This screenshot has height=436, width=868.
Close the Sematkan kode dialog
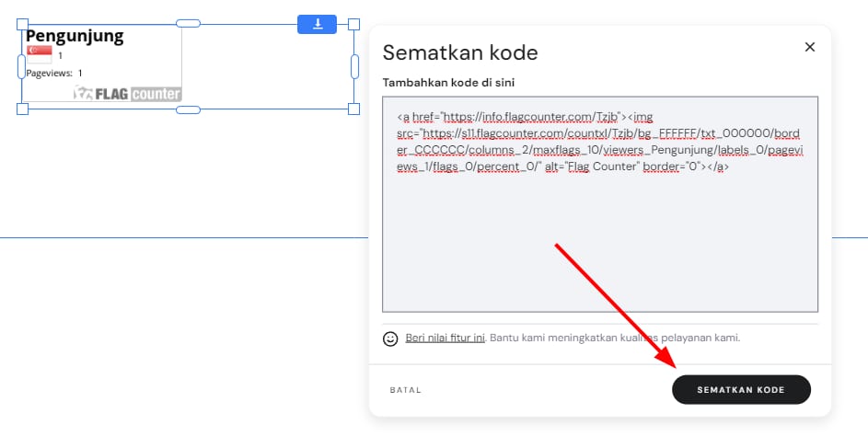coord(810,47)
